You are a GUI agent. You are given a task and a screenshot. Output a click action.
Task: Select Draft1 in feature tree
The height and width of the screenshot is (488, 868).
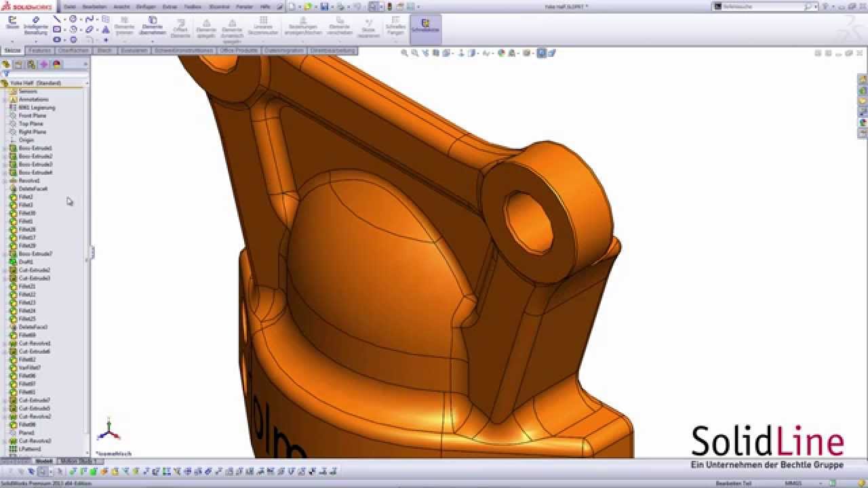(x=26, y=262)
